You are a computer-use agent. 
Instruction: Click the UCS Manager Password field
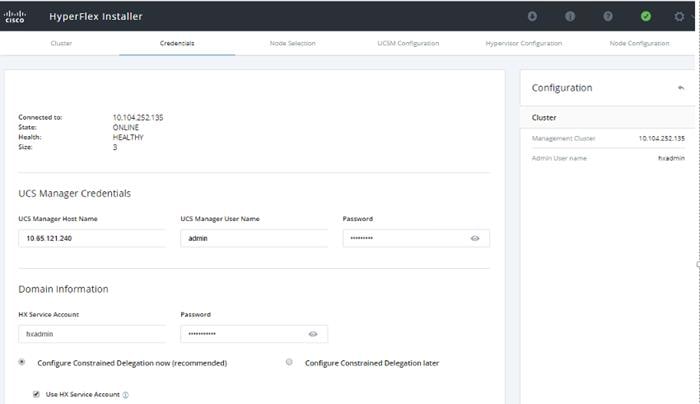pos(416,238)
